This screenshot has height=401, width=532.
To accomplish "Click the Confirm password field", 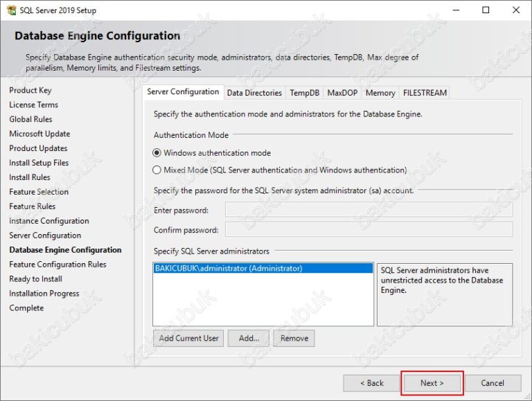I will pos(369,230).
